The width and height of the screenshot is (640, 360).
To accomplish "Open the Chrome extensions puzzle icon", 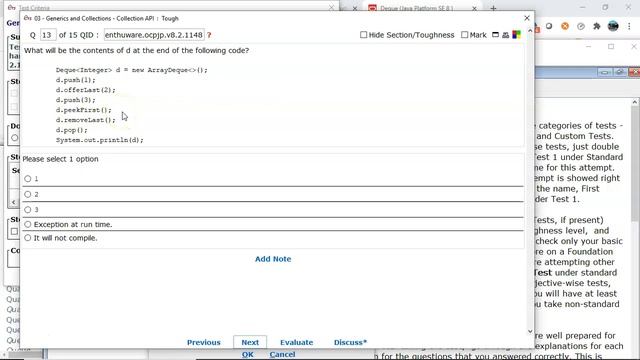I will (x=597, y=26).
